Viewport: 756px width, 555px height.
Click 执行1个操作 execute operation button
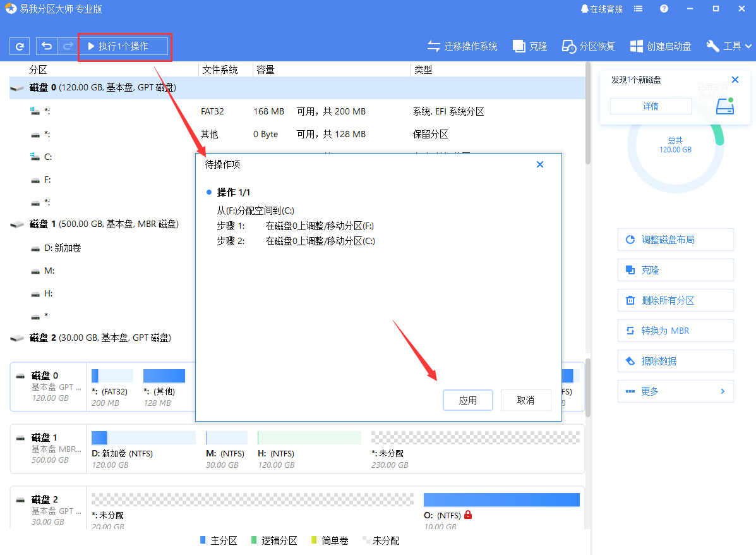click(124, 46)
